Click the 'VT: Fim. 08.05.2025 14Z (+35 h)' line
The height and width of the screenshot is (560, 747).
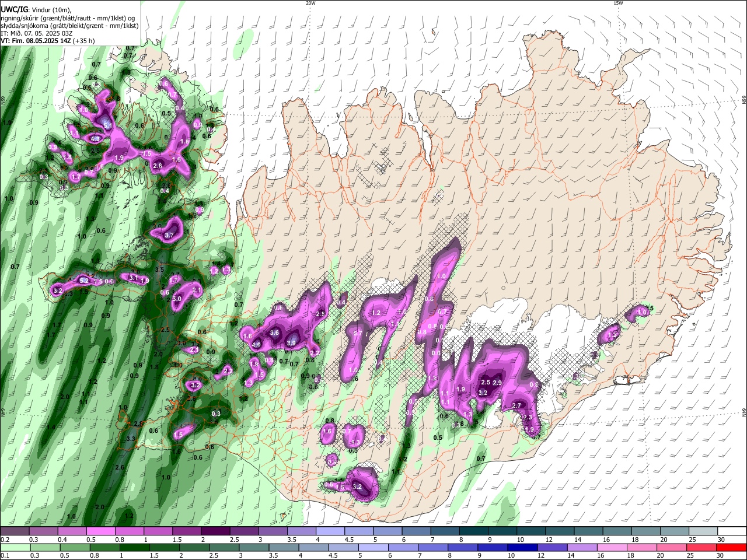point(47,41)
